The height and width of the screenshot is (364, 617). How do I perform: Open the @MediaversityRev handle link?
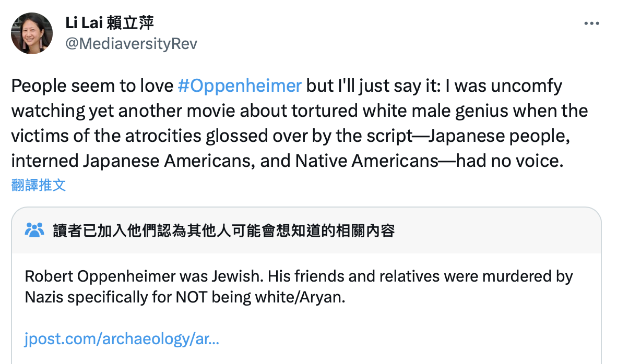[x=131, y=44]
